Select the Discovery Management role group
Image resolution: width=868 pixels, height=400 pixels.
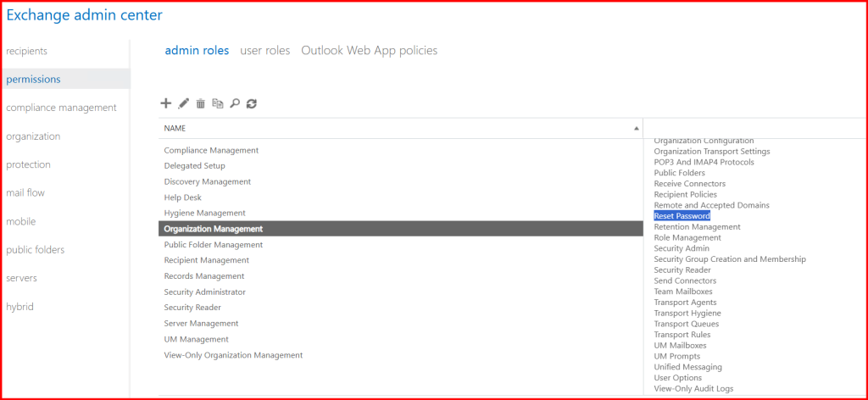207,181
